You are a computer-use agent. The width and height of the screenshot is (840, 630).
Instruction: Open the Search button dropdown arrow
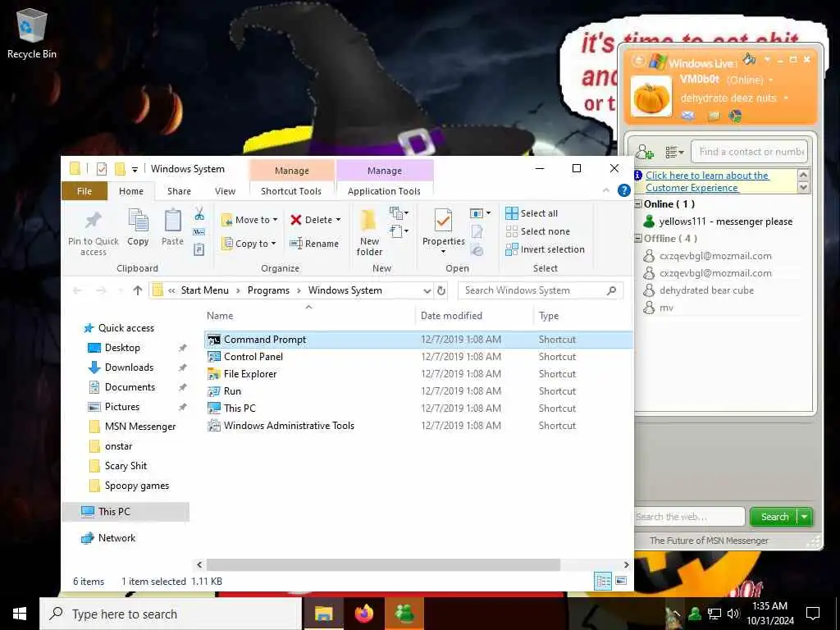(804, 517)
